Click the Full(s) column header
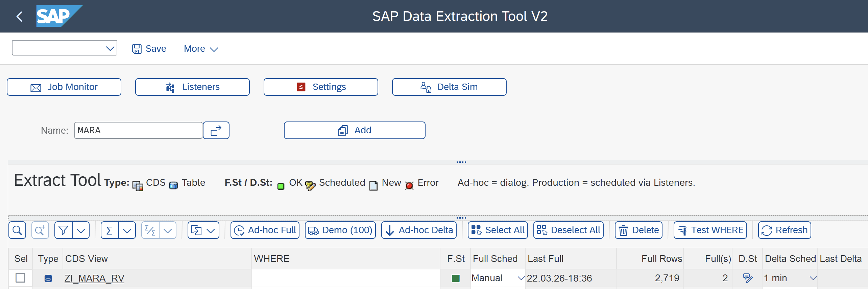Image resolution: width=868 pixels, height=289 pixels. [708, 259]
